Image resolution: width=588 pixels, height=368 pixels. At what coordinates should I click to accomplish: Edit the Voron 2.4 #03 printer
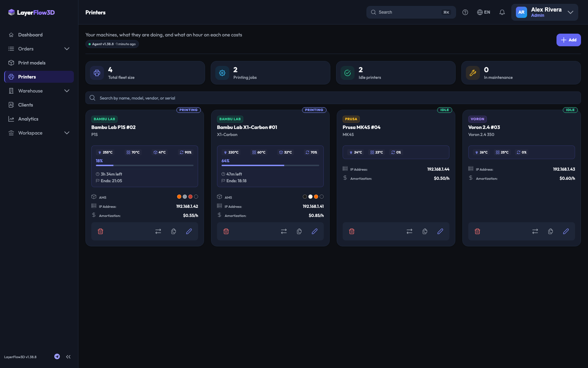pos(566,231)
